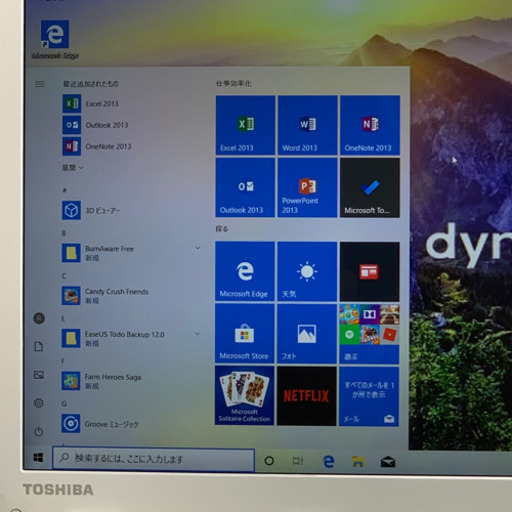
Task: Click the Start menu hamburger icon
Action: tap(40, 84)
